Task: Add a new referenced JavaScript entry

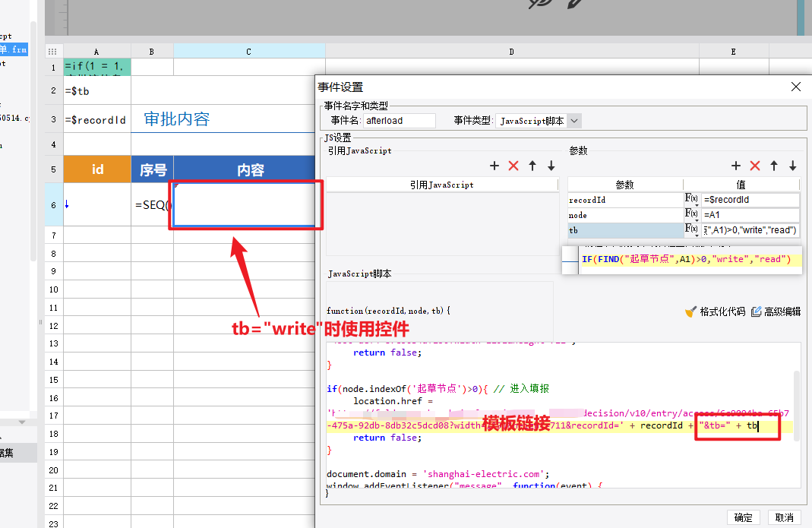Action: 494,166
